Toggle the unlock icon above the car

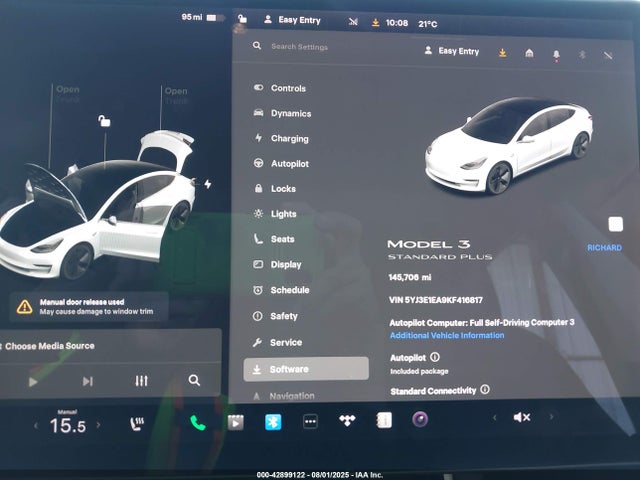(x=104, y=121)
